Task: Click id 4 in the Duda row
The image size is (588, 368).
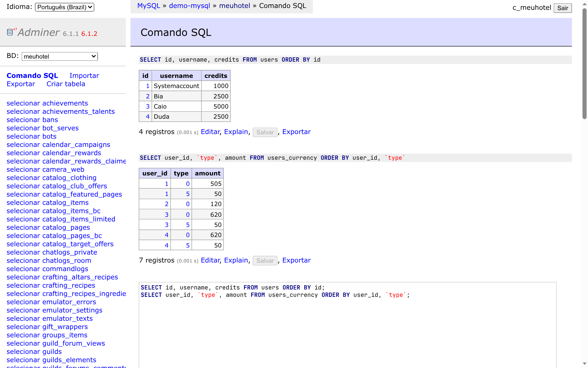Action: pos(148,117)
